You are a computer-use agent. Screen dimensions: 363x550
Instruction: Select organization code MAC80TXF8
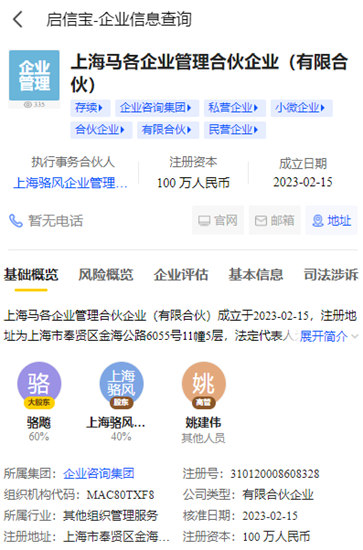(x=120, y=495)
